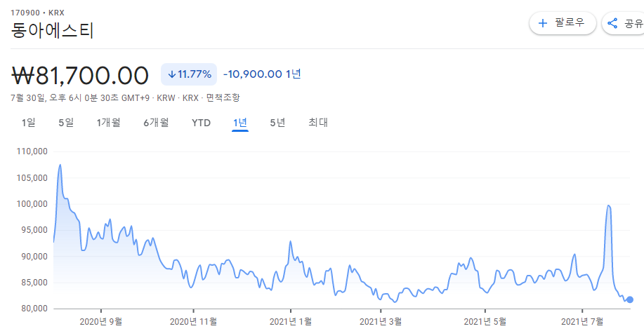Click the current price dot on chart
644x331 pixels.
tap(630, 300)
